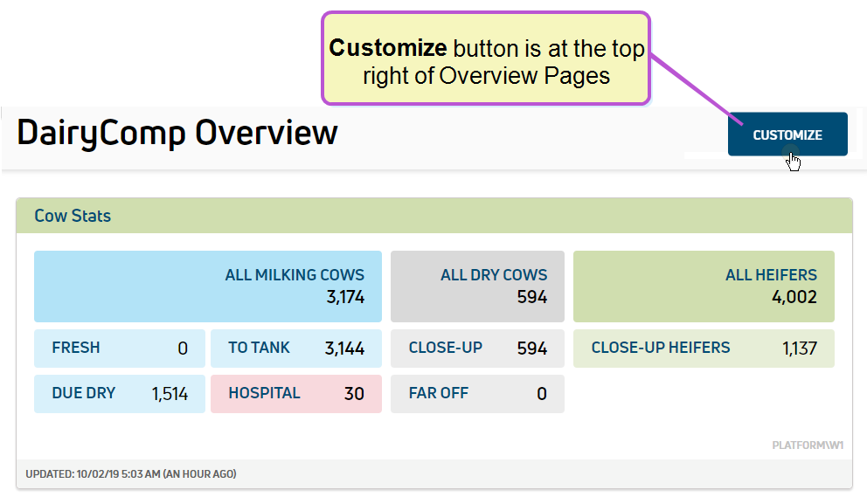This screenshot has width=867, height=504.
Task: Open the ALL DRY COWS tile
Action: pos(477,287)
